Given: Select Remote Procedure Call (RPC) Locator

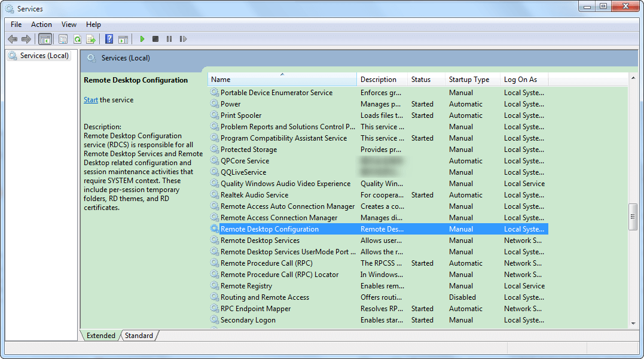Looking at the screenshot, I should coord(279,275).
